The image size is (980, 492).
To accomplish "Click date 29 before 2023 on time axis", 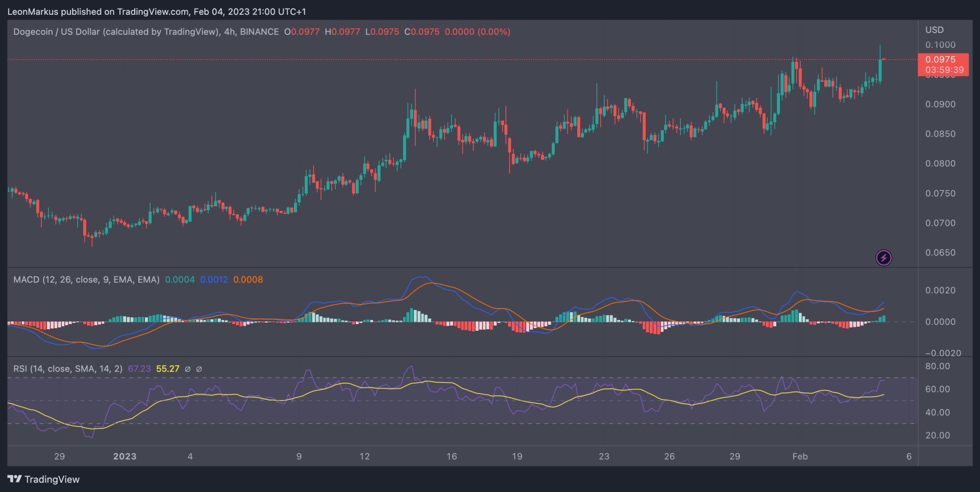I will coord(59,456).
